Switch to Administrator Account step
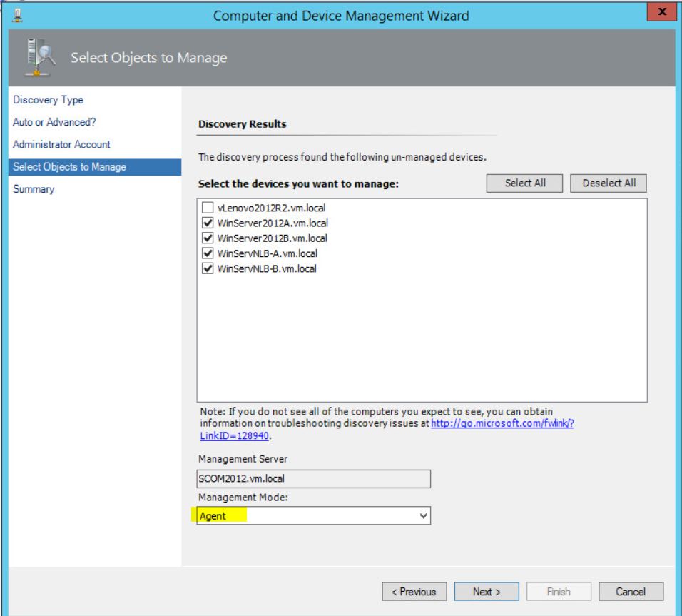682x616 pixels. (x=61, y=144)
